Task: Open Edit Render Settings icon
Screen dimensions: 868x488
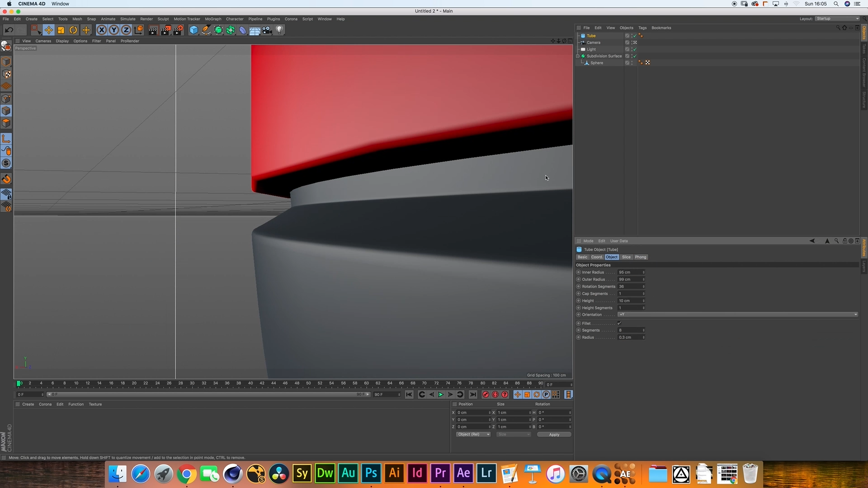Action: (178, 30)
